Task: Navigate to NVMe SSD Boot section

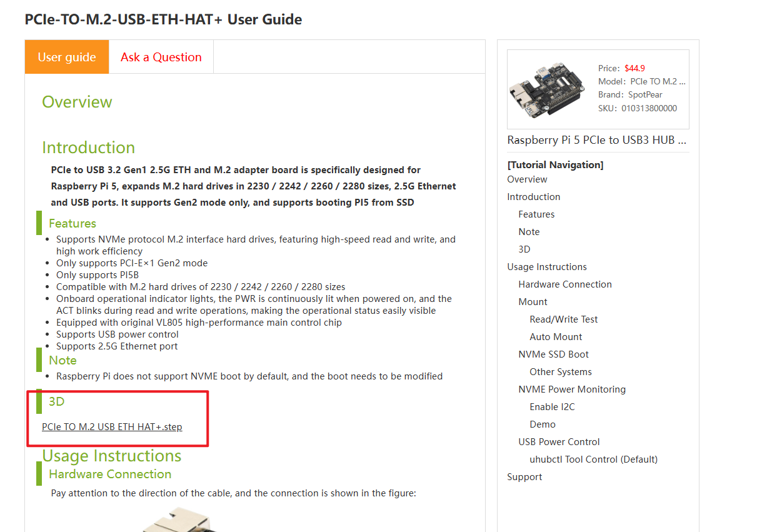Action: pos(553,354)
